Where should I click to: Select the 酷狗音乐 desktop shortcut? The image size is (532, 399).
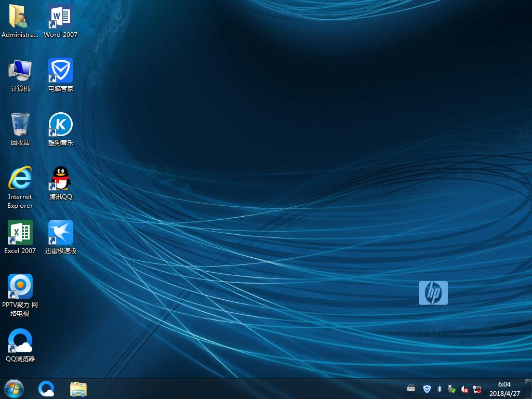tap(61, 125)
